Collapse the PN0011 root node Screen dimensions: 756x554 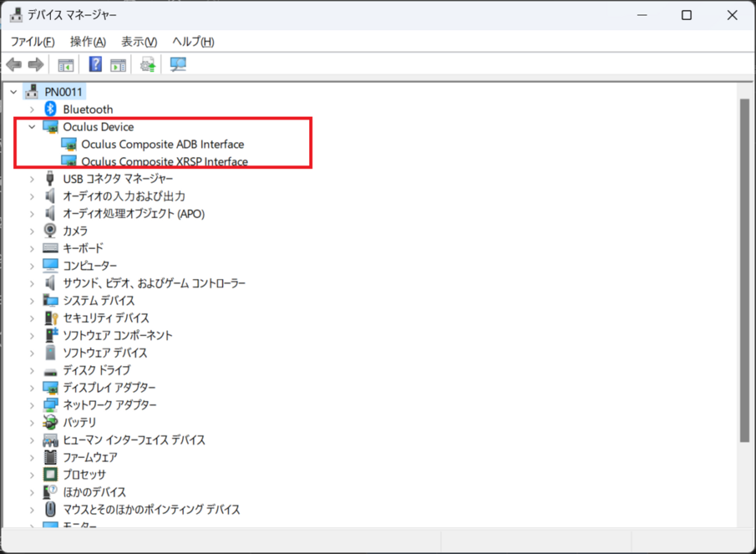(x=14, y=92)
